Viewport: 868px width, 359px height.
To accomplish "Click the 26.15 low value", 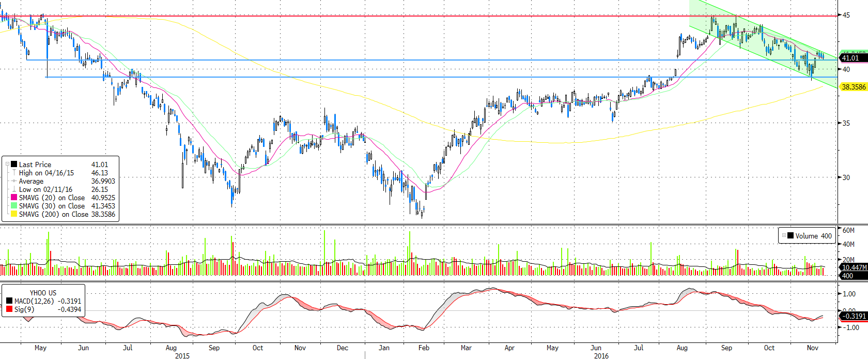I will point(100,189).
